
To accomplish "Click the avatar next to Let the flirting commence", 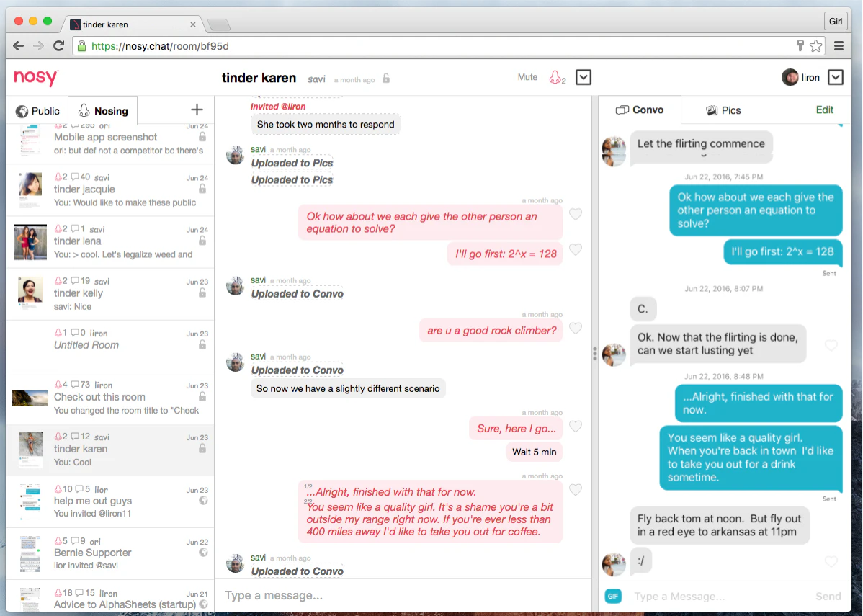I will click(614, 151).
